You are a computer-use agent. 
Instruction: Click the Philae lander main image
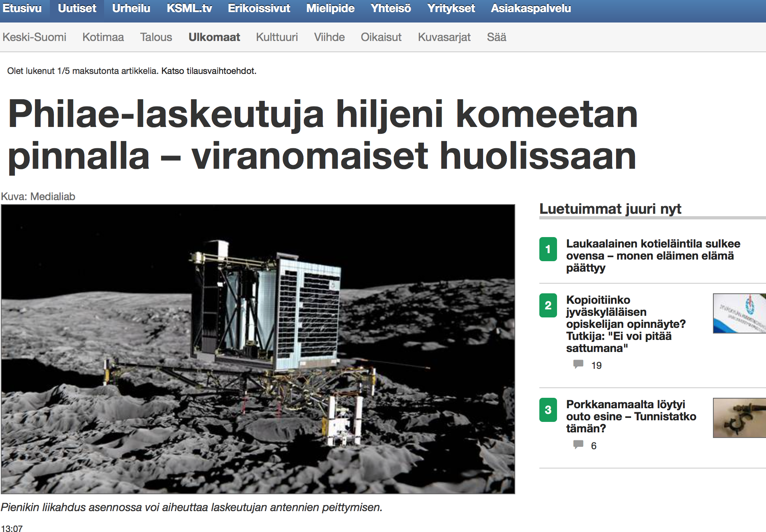click(x=258, y=349)
